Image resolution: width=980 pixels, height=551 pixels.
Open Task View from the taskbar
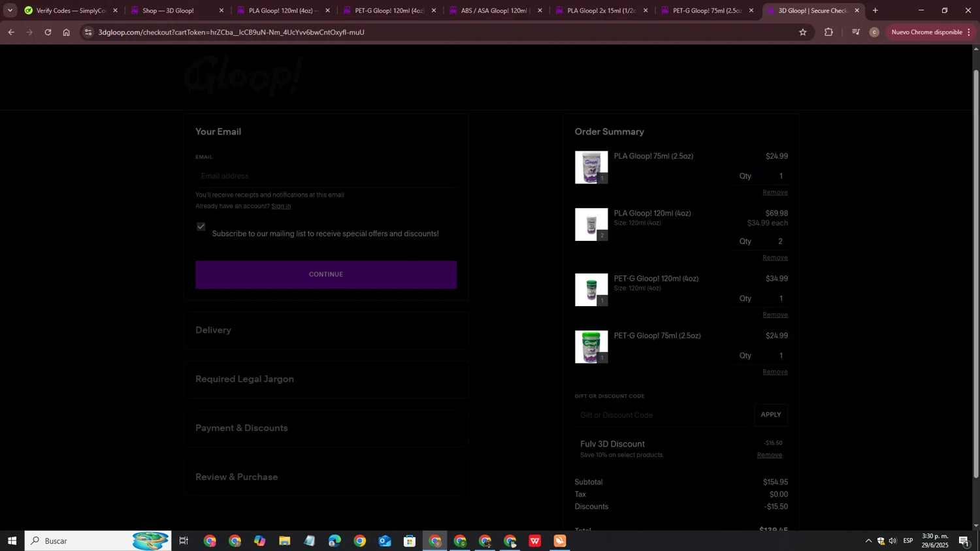click(x=184, y=541)
